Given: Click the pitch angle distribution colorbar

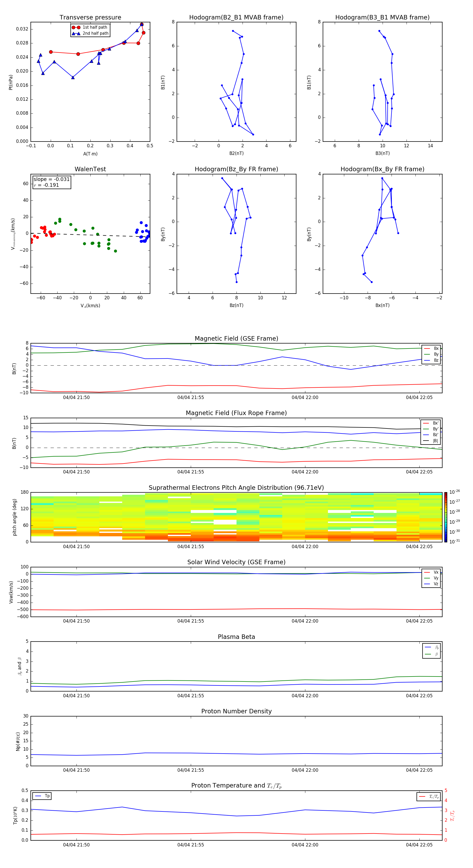Looking at the screenshot, I should [446, 517].
